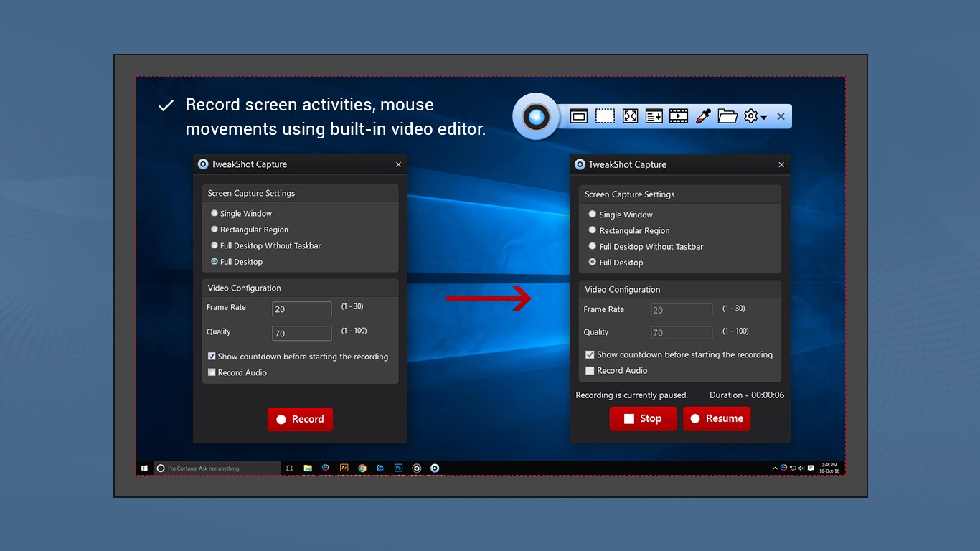Image resolution: width=980 pixels, height=551 pixels.
Task: Click the greyed Quality field in paused window
Action: coord(682,333)
